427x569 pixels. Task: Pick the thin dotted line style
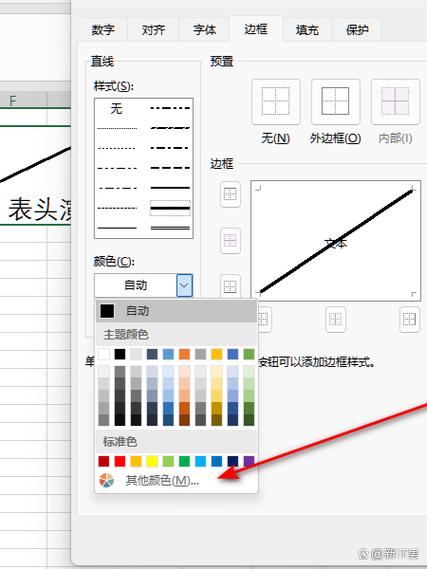[x=117, y=148]
